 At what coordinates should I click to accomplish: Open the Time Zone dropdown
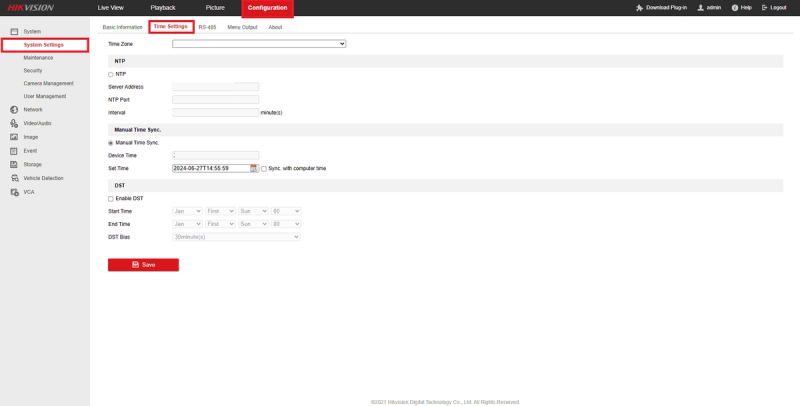coord(259,44)
